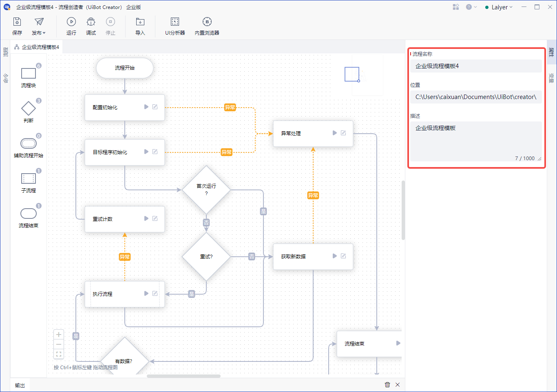Image resolution: width=557 pixels, height=392 pixels.
Task: Run the 异常处理 block via play icon
Action: (335, 133)
